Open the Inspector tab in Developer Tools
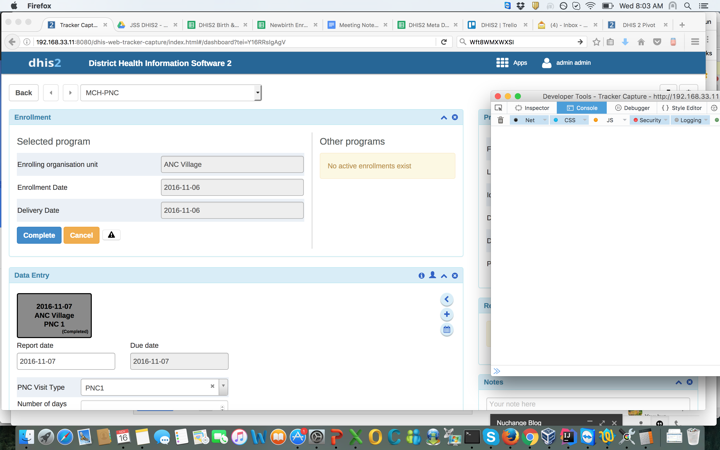 point(532,108)
